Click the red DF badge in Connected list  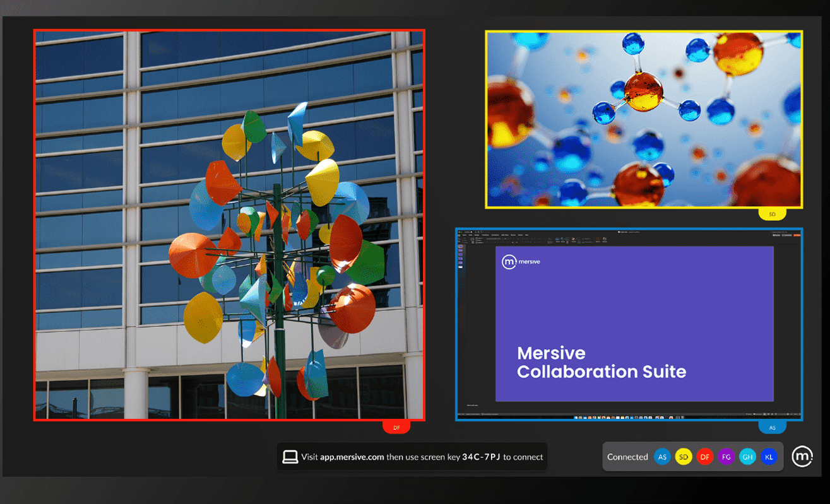click(704, 457)
